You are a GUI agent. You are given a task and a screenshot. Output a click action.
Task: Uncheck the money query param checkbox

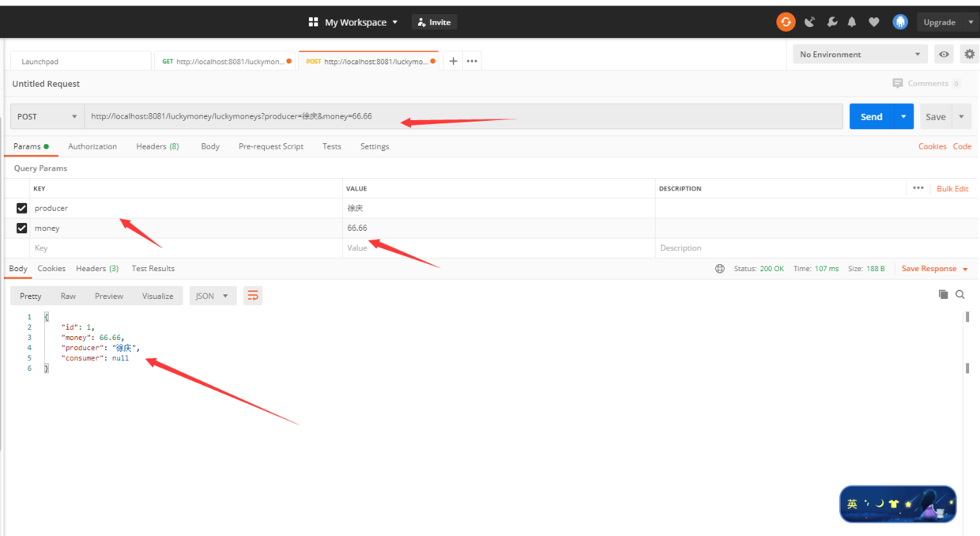pos(21,228)
